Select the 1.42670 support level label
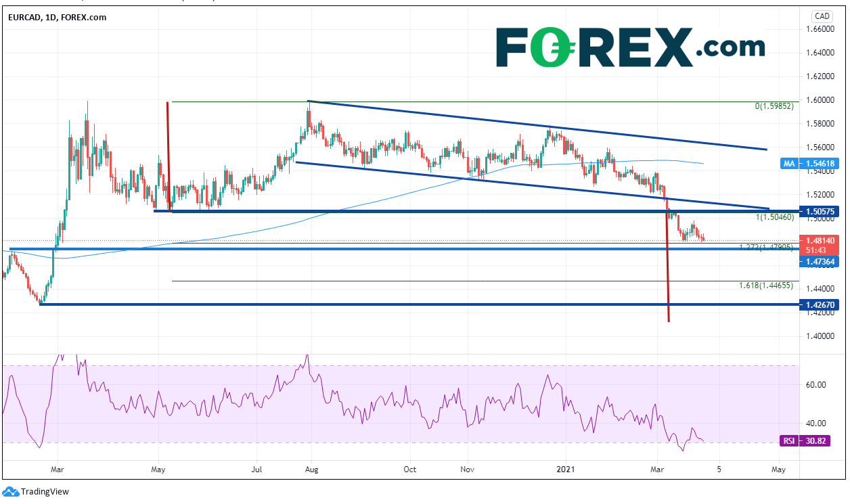This screenshot has height=504, width=850. point(819,305)
